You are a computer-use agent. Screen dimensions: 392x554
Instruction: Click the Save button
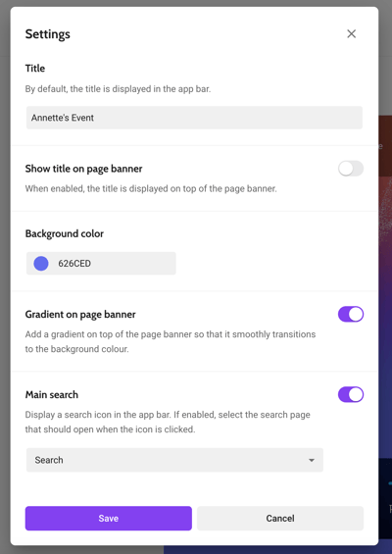109,519
